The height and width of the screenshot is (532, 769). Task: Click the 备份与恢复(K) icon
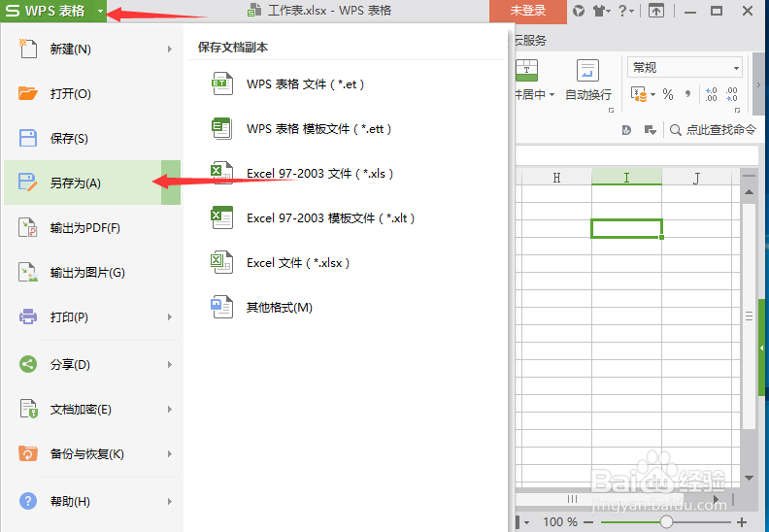[28, 453]
